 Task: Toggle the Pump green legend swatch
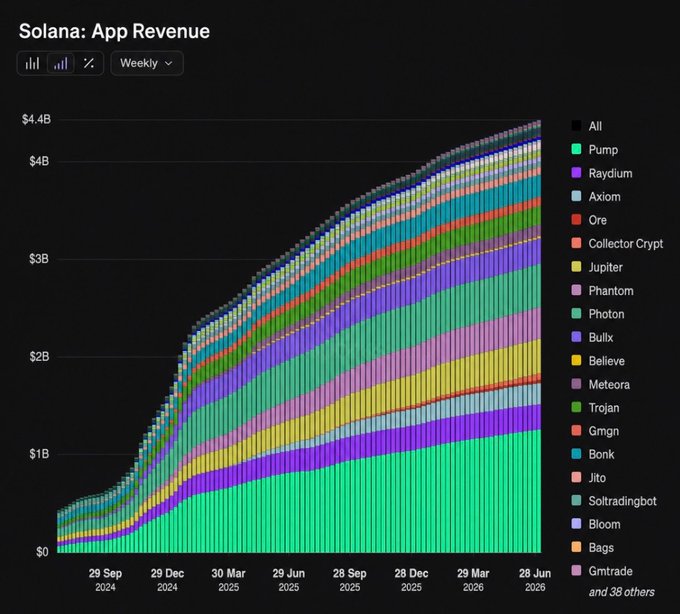[x=576, y=149]
